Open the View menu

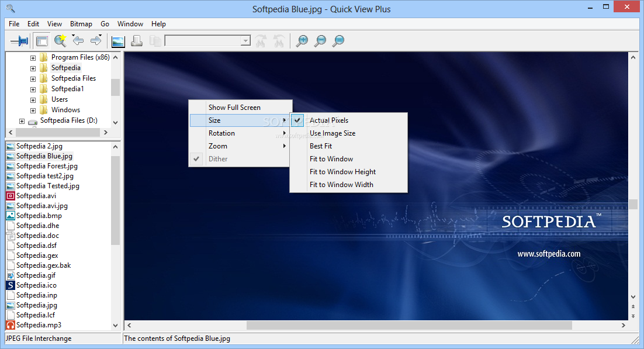[x=54, y=24]
